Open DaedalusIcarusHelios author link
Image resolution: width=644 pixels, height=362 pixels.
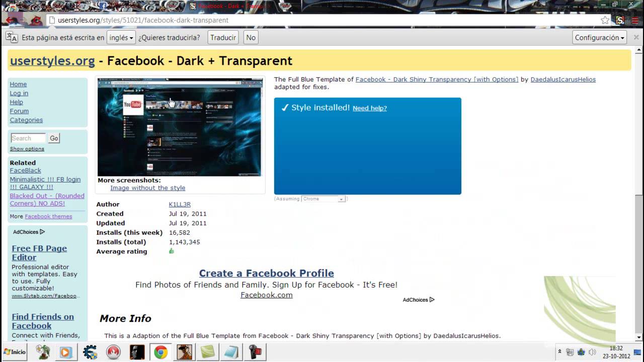coord(563,79)
